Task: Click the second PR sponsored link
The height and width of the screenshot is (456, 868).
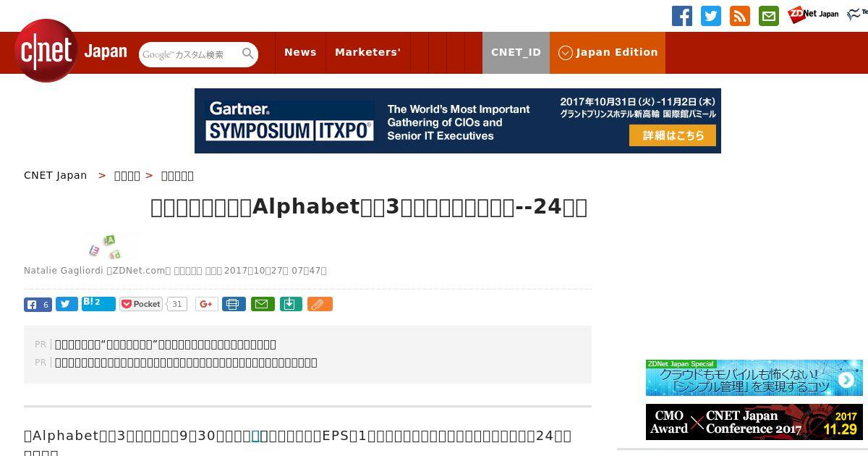Action: [186, 363]
